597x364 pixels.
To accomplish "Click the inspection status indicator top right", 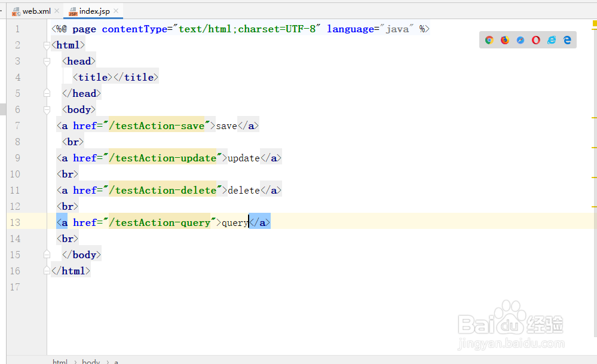I will [595, 24].
